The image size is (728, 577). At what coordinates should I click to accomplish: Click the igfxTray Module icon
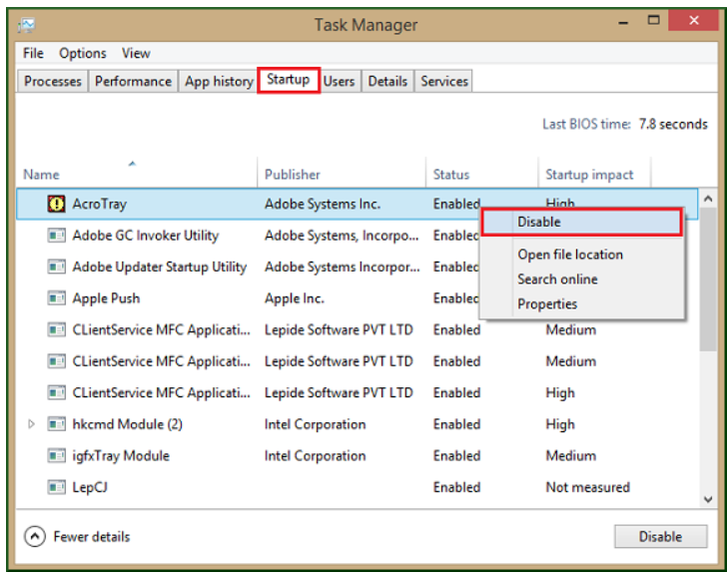pos(56,455)
